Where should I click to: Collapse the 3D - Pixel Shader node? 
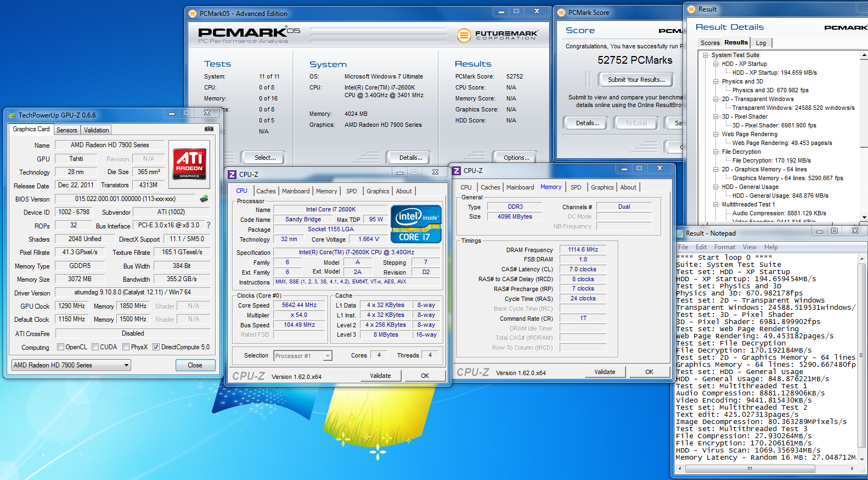(x=716, y=116)
